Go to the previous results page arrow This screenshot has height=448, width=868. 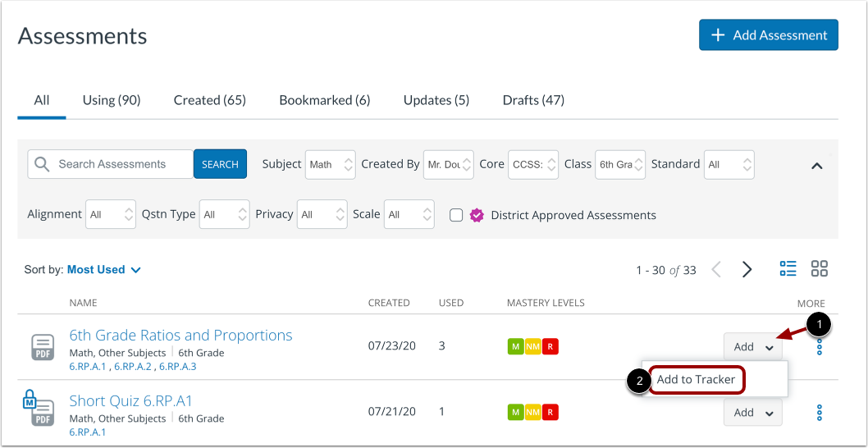pyautogui.click(x=716, y=270)
